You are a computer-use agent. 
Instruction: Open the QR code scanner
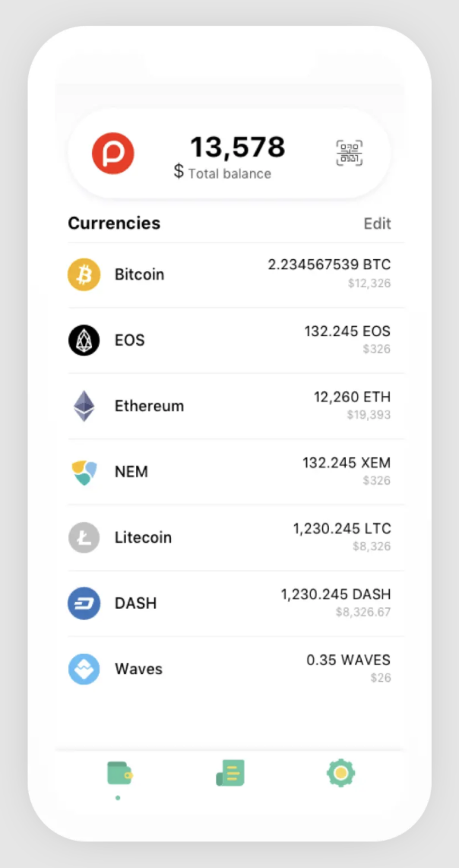click(350, 154)
